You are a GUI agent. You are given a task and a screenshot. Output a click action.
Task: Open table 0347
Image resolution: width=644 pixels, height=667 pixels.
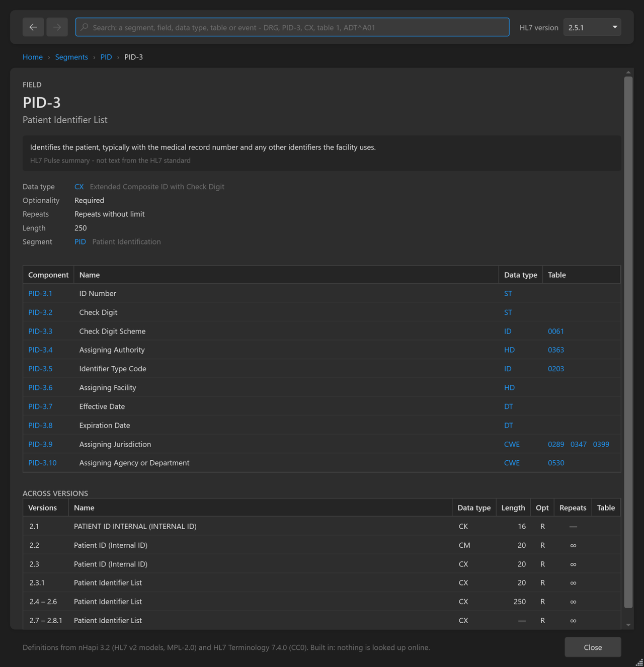click(579, 444)
